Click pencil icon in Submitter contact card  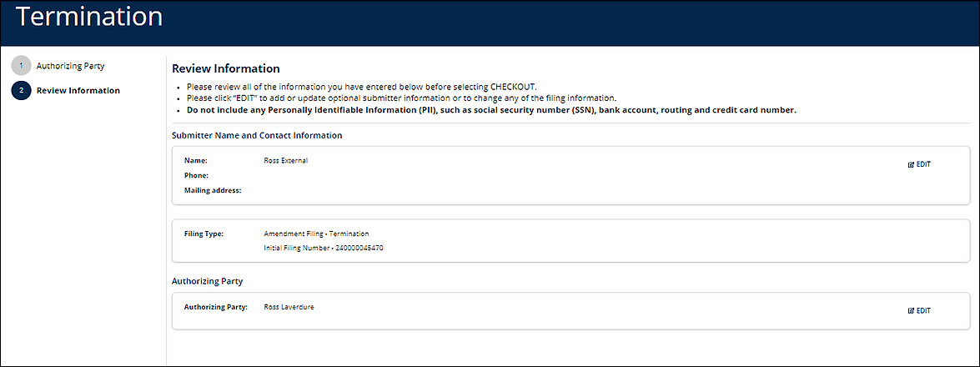pos(912,165)
